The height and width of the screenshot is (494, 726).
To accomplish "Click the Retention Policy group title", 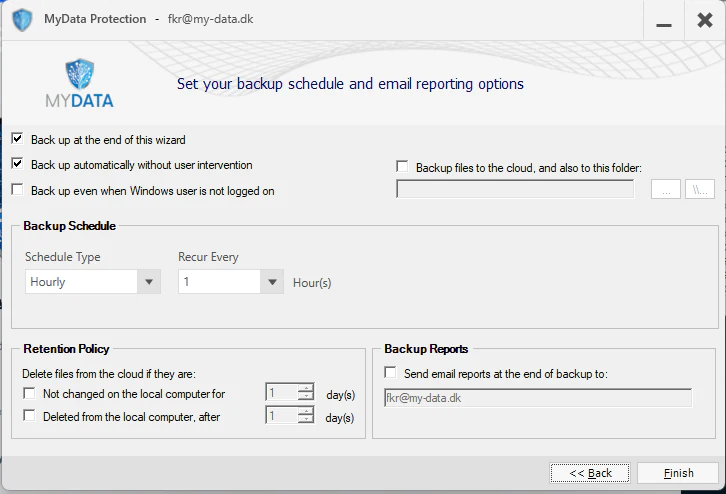I will tap(66, 349).
